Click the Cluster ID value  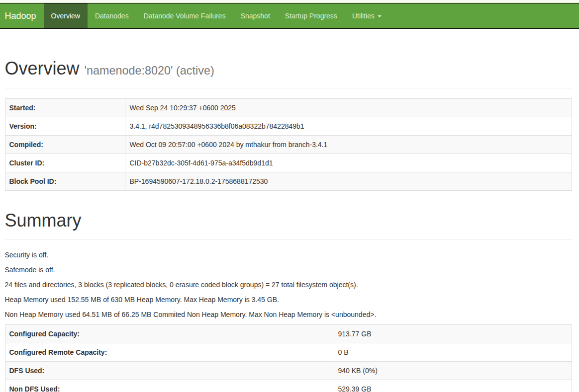(201, 163)
